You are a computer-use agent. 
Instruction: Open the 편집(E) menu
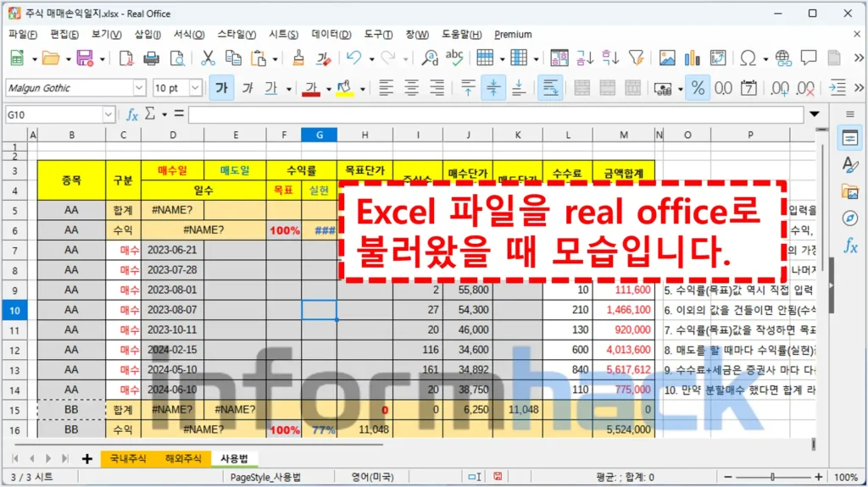(64, 35)
